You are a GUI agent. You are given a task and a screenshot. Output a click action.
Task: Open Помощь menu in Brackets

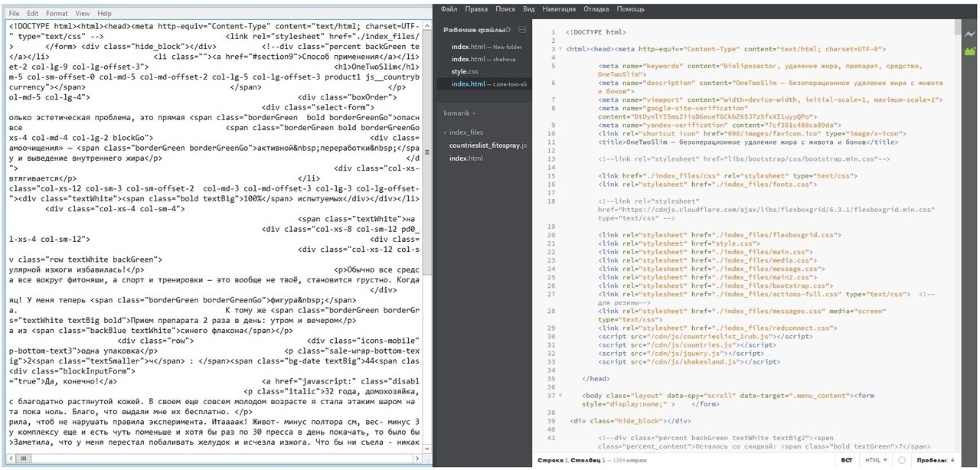coord(631,9)
